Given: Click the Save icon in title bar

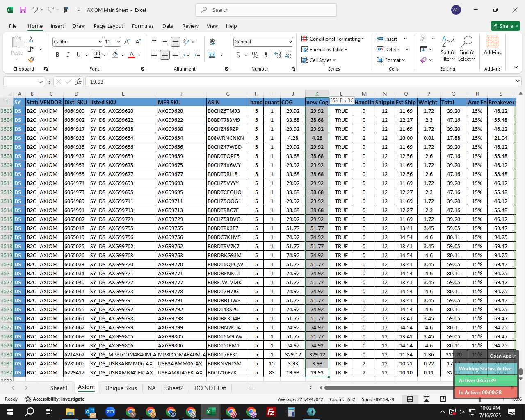Looking at the screenshot, I should tap(23, 10).
